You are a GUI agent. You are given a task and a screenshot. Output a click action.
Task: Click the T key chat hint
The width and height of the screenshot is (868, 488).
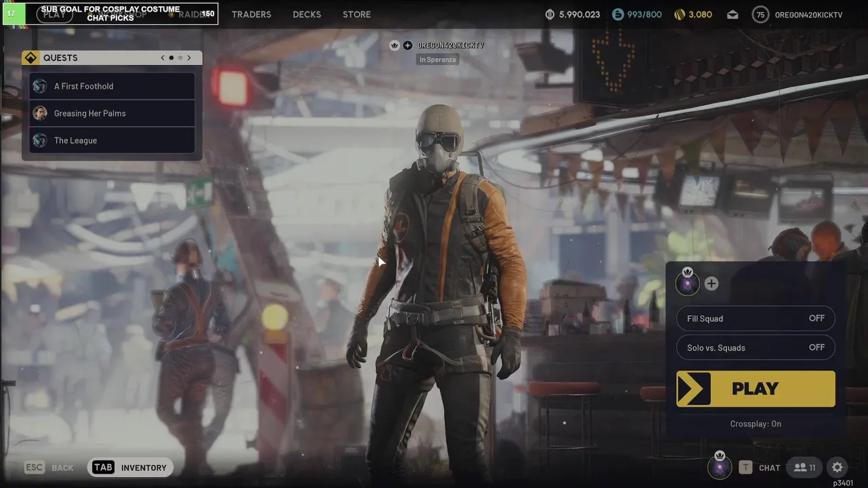[x=745, y=468]
